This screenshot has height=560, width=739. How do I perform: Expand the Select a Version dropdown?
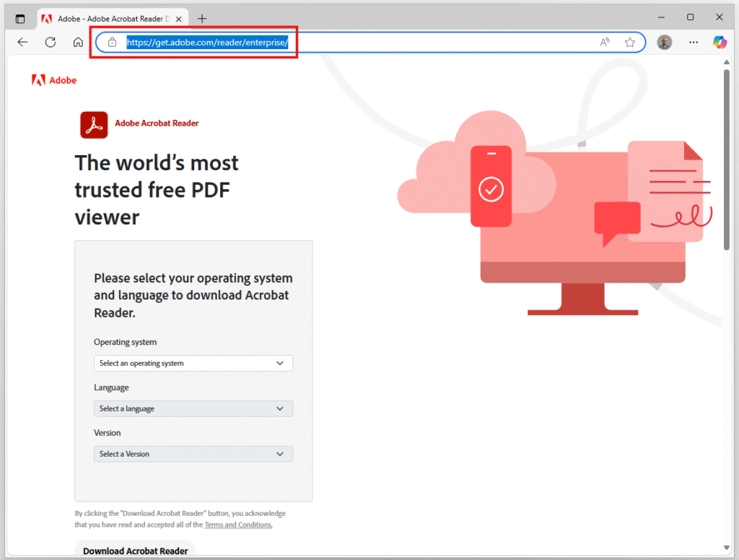coord(193,454)
